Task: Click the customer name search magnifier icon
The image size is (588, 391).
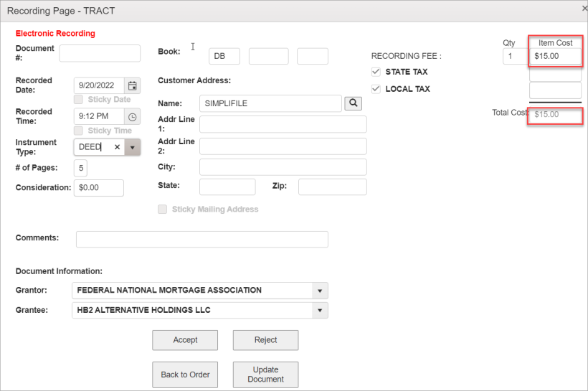Action: tap(353, 103)
